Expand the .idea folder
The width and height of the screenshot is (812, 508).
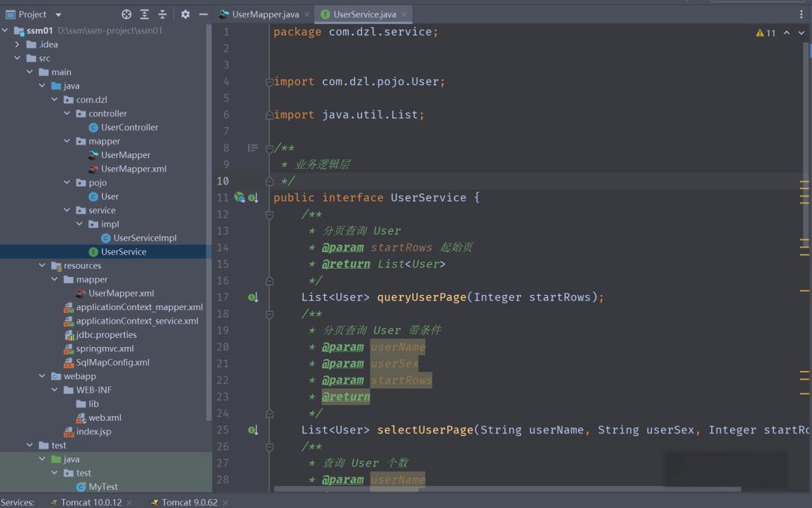coord(17,44)
